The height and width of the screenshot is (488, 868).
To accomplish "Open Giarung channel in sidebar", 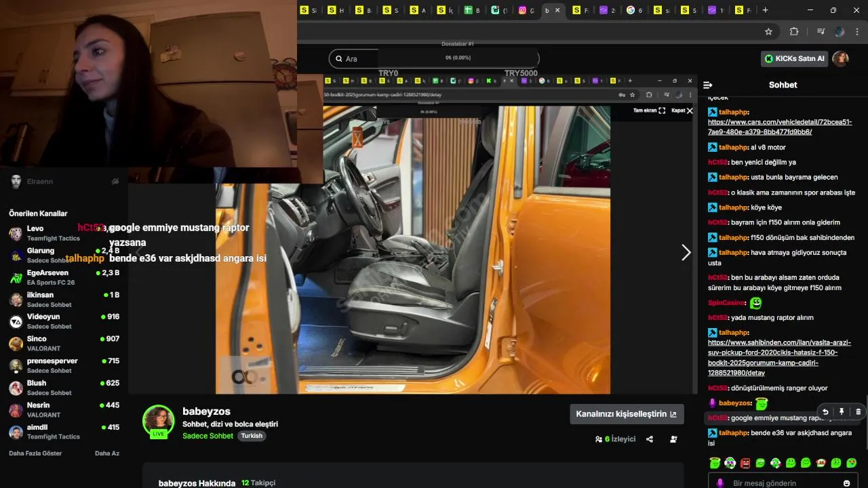I will click(64, 256).
